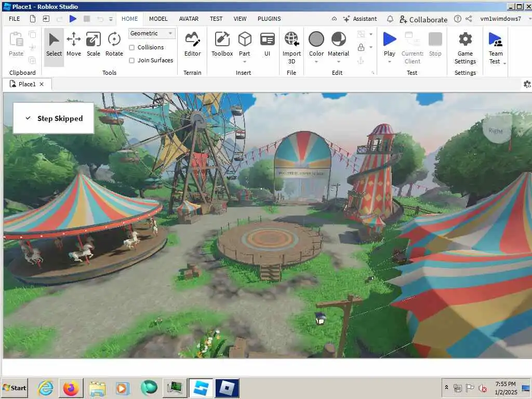This screenshot has width=532, height=399.
Task: Open the FILE menu
Action: [14, 19]
